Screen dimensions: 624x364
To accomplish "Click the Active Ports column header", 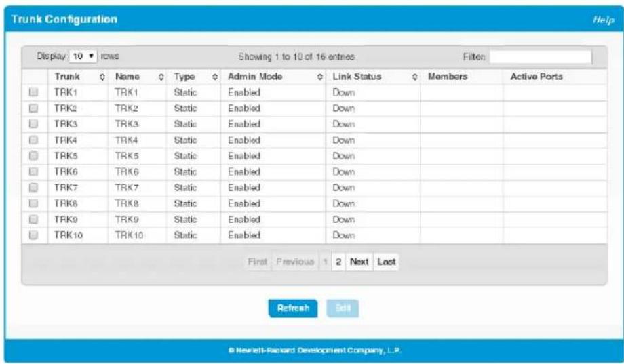I will click(537, 77).
